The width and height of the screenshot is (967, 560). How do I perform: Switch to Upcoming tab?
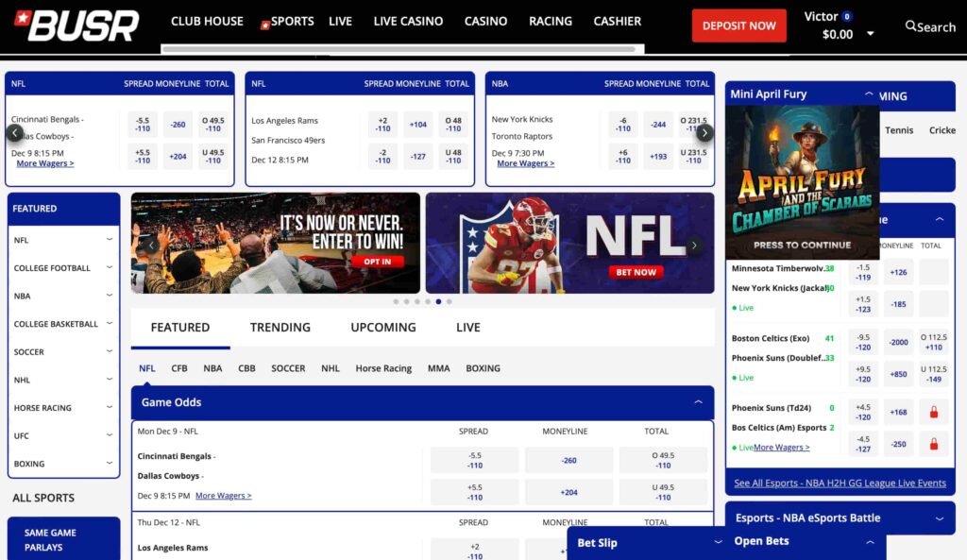pos(383,328)
